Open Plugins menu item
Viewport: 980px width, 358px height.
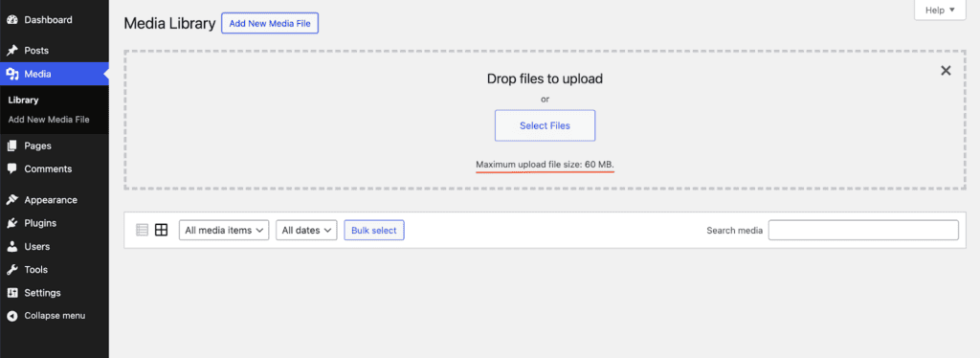[x=55, y=223]
